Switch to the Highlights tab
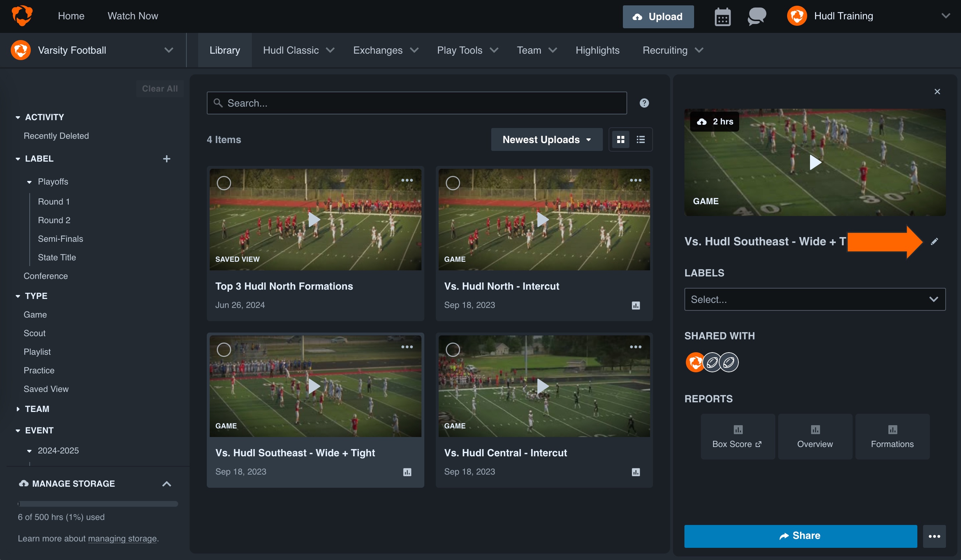This screenshot has height=560, width=961. point(597,50)
